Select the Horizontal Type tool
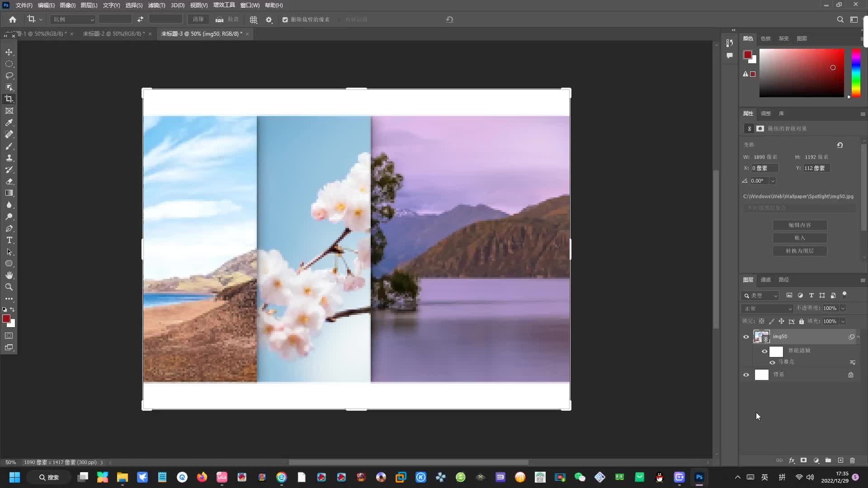Viewport: 868px width, 488px height. coord(9,240)
